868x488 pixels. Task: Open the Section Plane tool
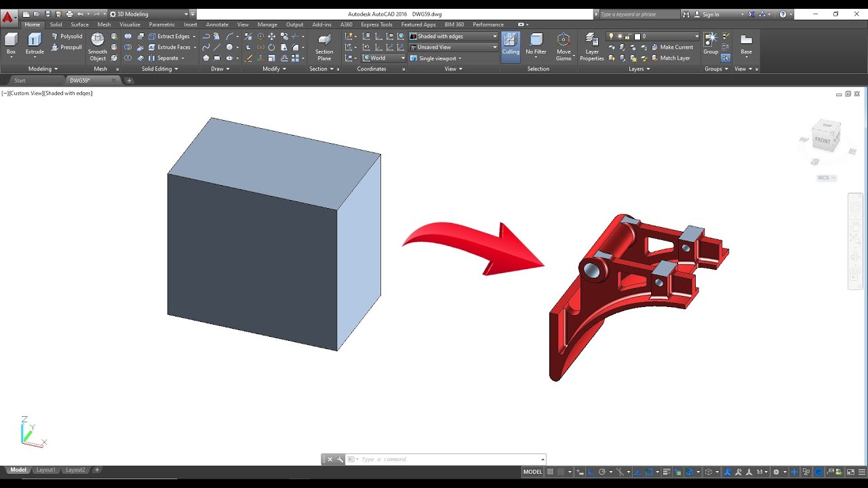pyautogui.click(x=324, y=47)
